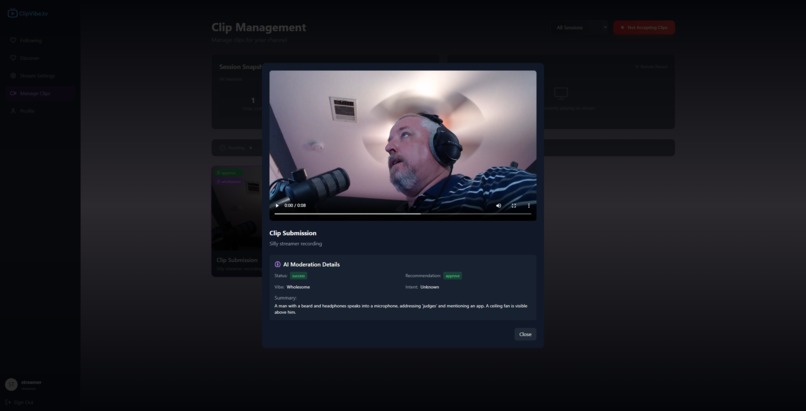Select Manage Clips in the sidebar

[x=39, y=94]
